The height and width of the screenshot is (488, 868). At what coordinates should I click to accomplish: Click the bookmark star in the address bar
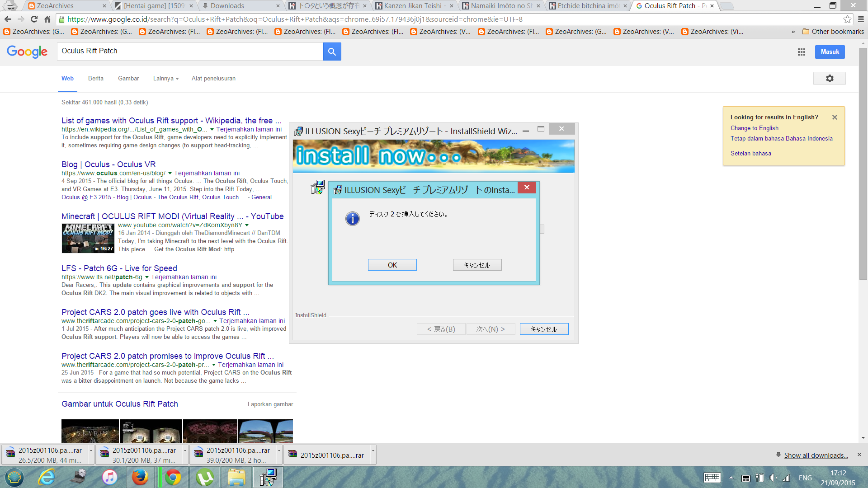pyautogui.click(x=847, y=19)
